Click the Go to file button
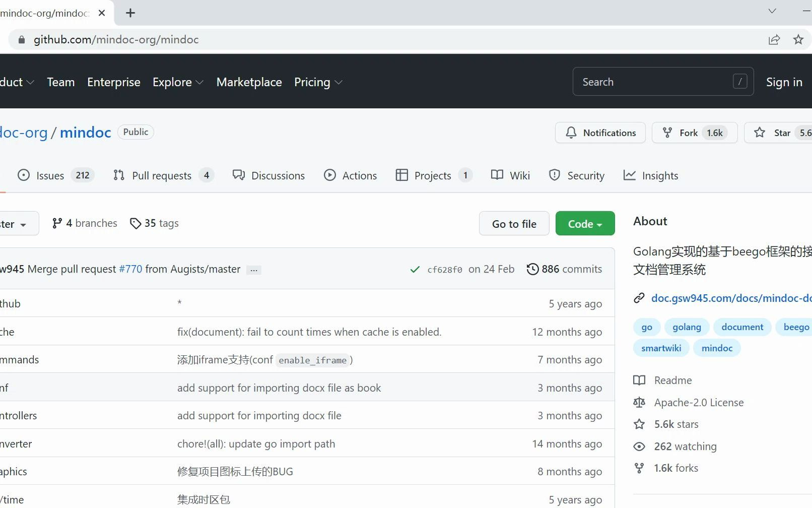Image resolution: width=812 pixels, height=508 pixels. click(514, 224)
